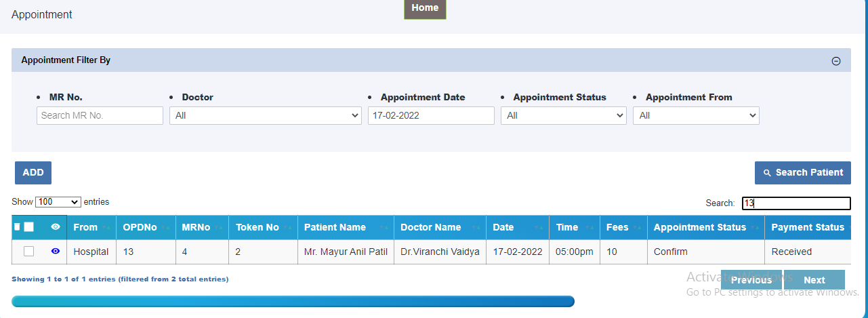Viewport: 868px width, 318px height.
Task: Focus the Search MR No. field
Action: 100,115
